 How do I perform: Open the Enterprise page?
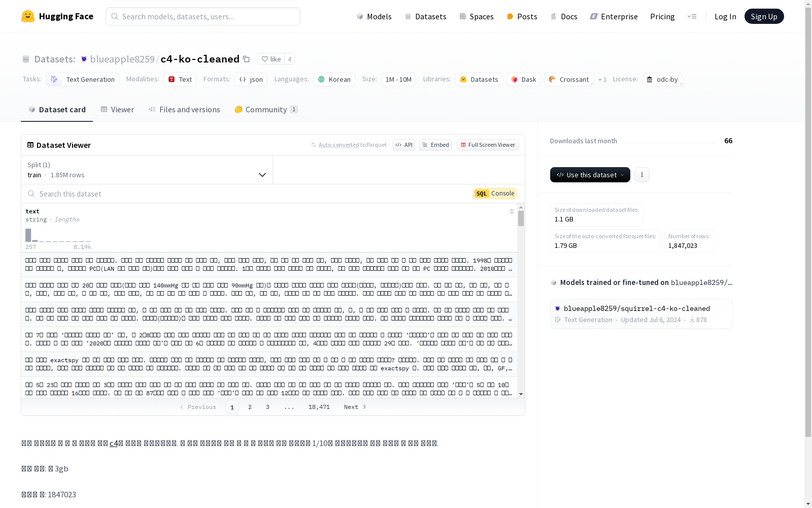coord(614,16)
